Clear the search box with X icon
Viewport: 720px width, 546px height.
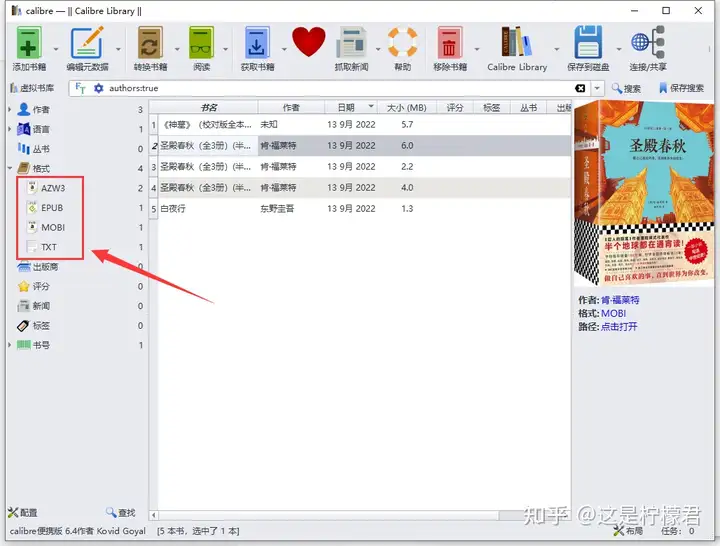point(580,88)
